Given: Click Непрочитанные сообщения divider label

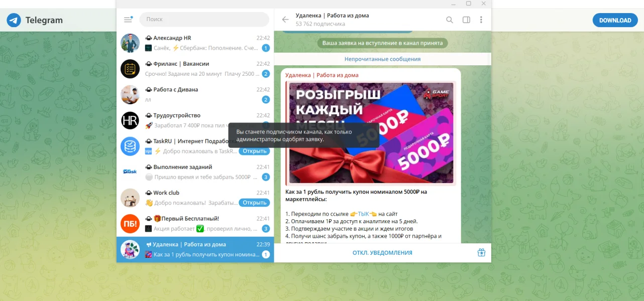Looking at the screenshot, I should point(382,59).
